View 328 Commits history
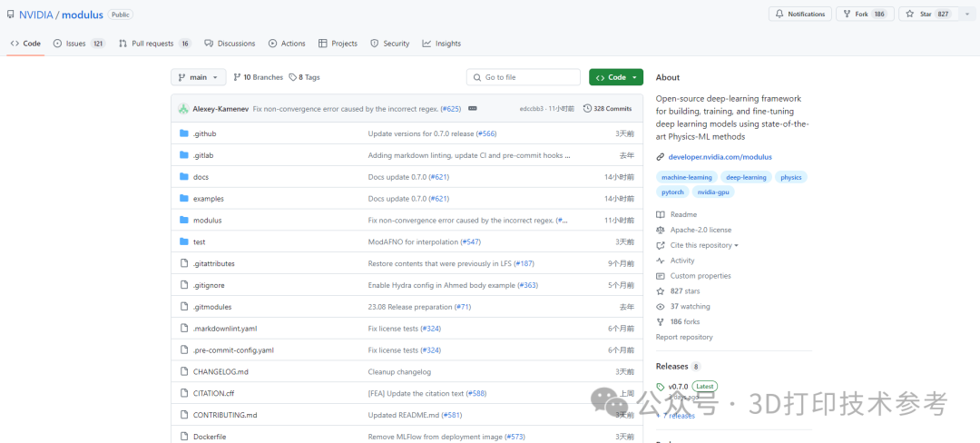This screenshot has width=980, height=443. coord(607,109)
